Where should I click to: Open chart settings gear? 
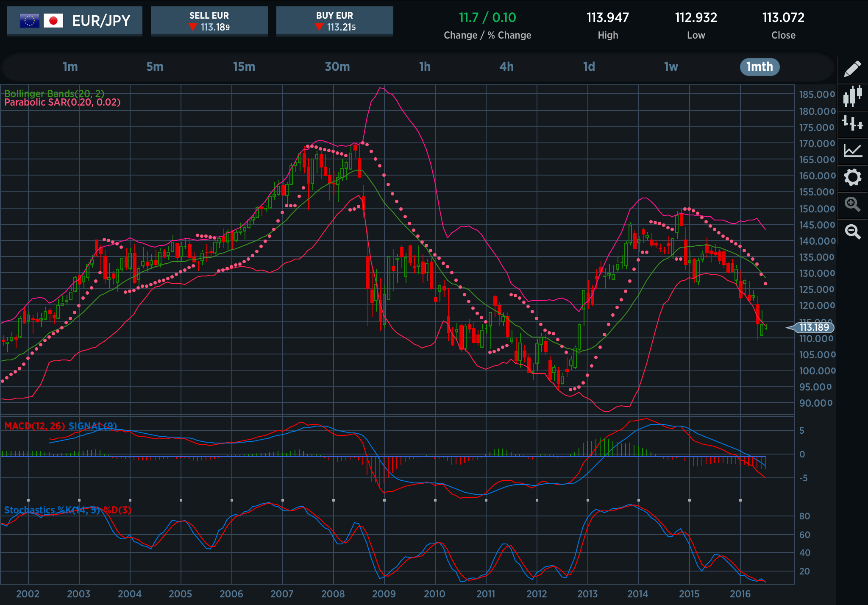tap(852, 177)
